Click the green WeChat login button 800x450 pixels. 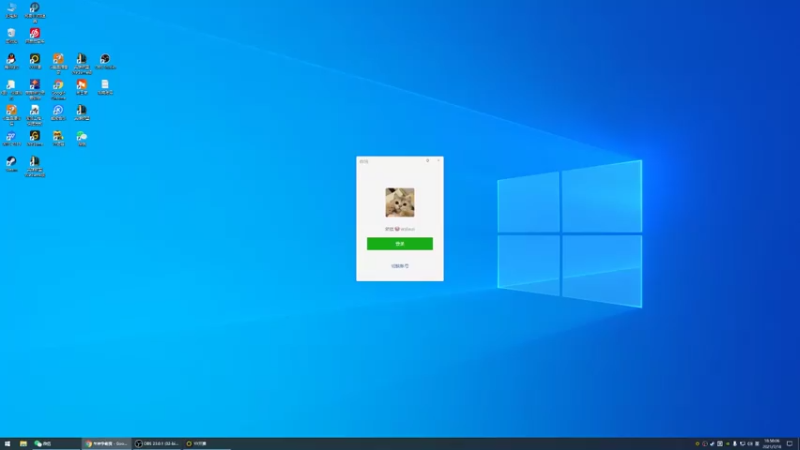coord(399,244)
